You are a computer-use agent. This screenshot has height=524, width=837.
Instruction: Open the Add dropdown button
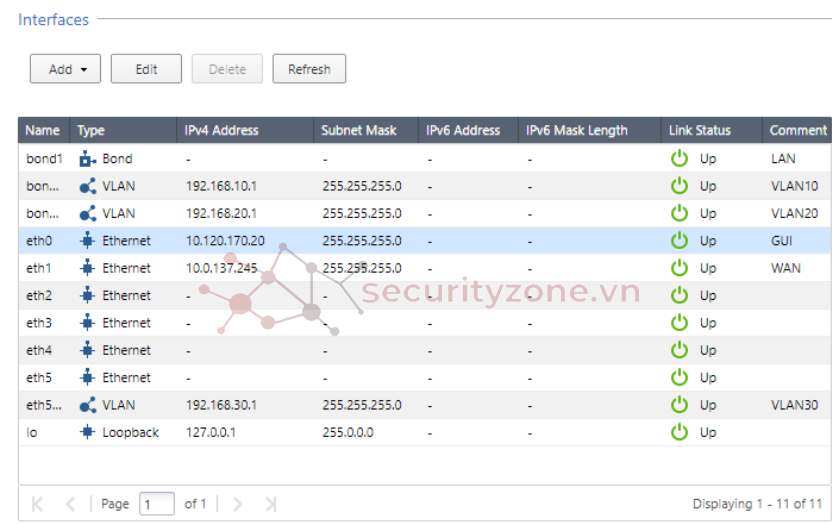[x=61, y=69]
